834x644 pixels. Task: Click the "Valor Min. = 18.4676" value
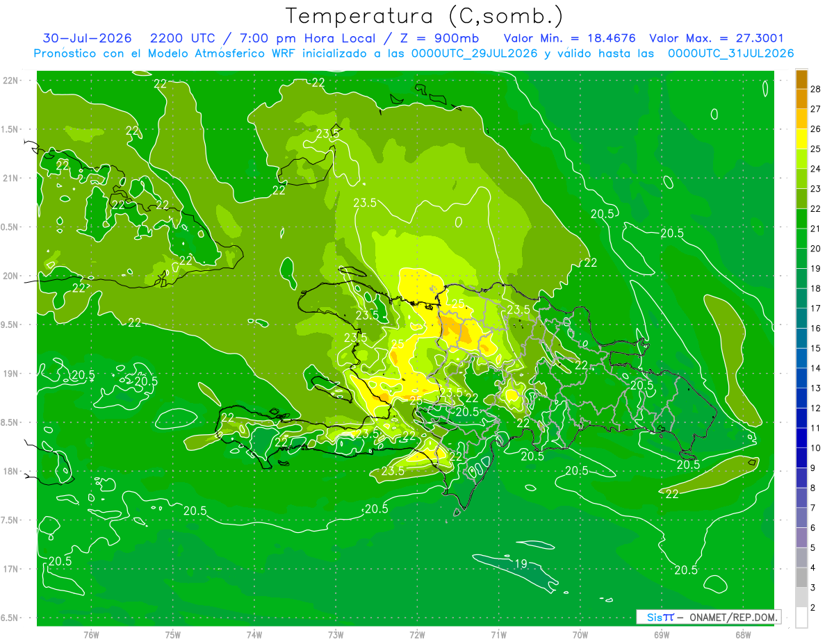[569, 38]
